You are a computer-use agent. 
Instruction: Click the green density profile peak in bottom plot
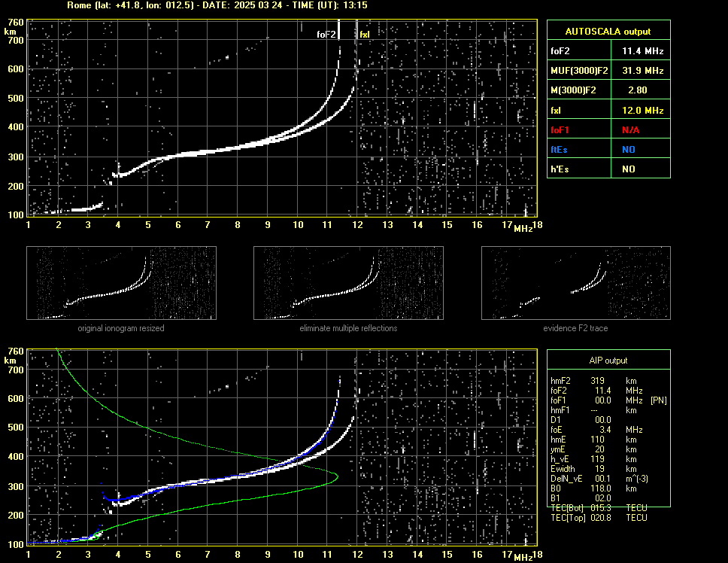(337, 476)
